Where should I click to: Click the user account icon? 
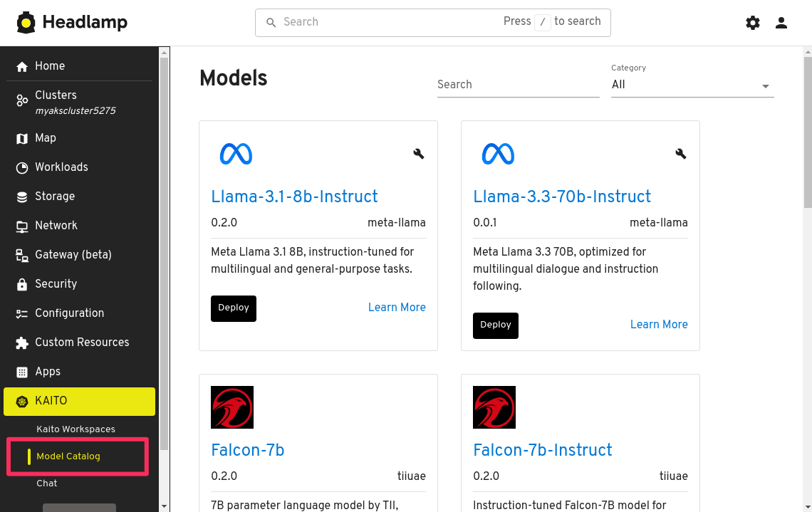(x=781, y=23)
